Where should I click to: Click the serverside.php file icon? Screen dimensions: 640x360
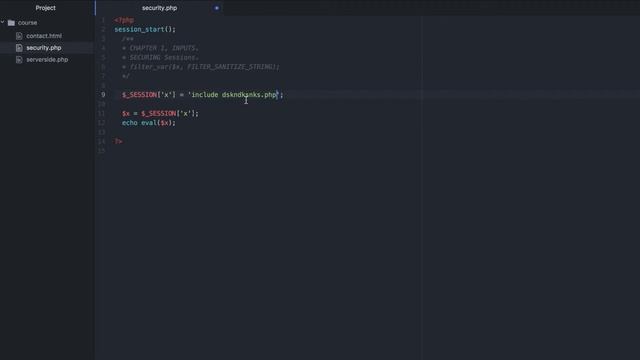click(x=19, y=60)
